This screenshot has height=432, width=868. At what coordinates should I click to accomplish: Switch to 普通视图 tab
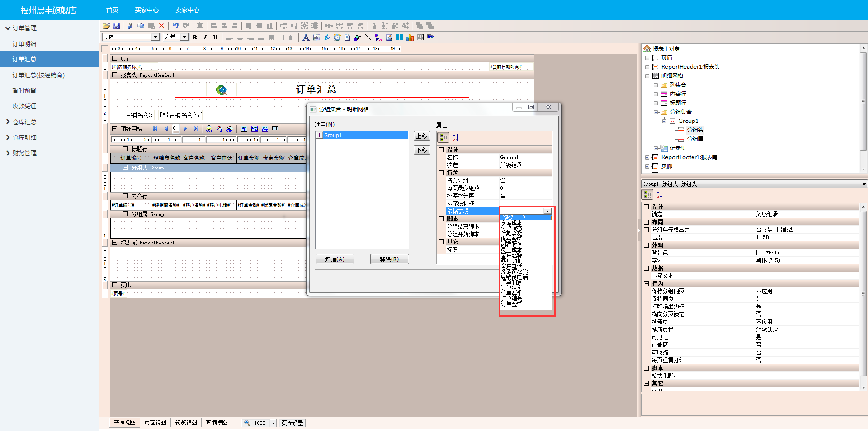(x=124, y=423)
